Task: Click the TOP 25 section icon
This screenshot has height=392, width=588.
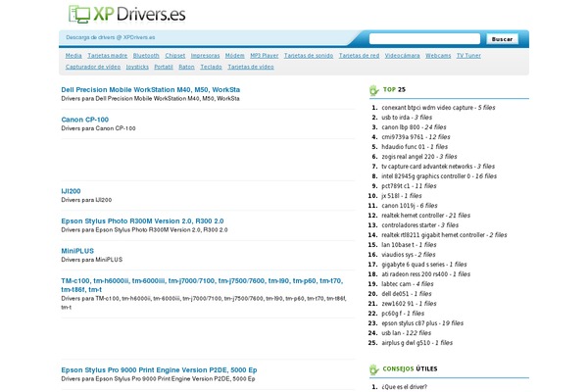Action: (x=374, y=90)
